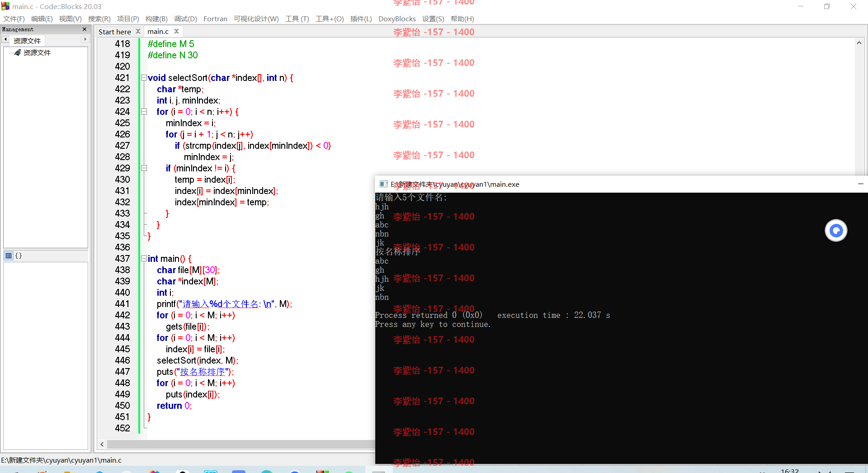Click 'Press any key to continue.' text
This screenshot has width=868, height=473.
(433, 324)
